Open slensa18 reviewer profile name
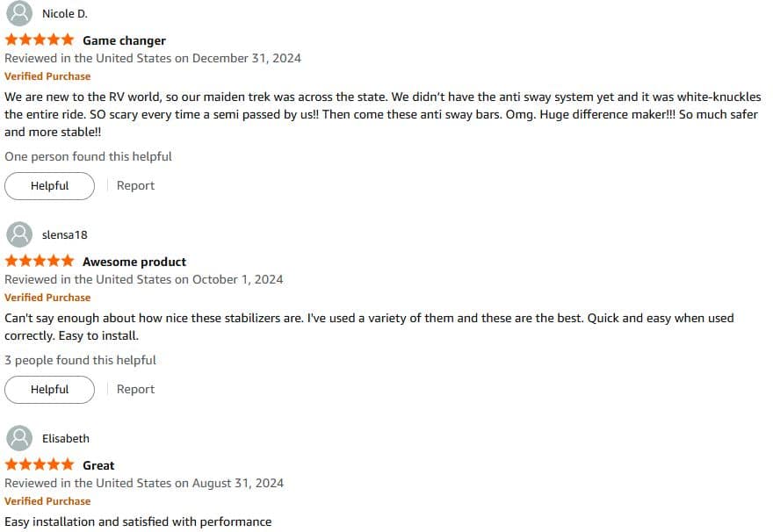The height and width of the screenshot is (532, 773). (x=65, y=235)
